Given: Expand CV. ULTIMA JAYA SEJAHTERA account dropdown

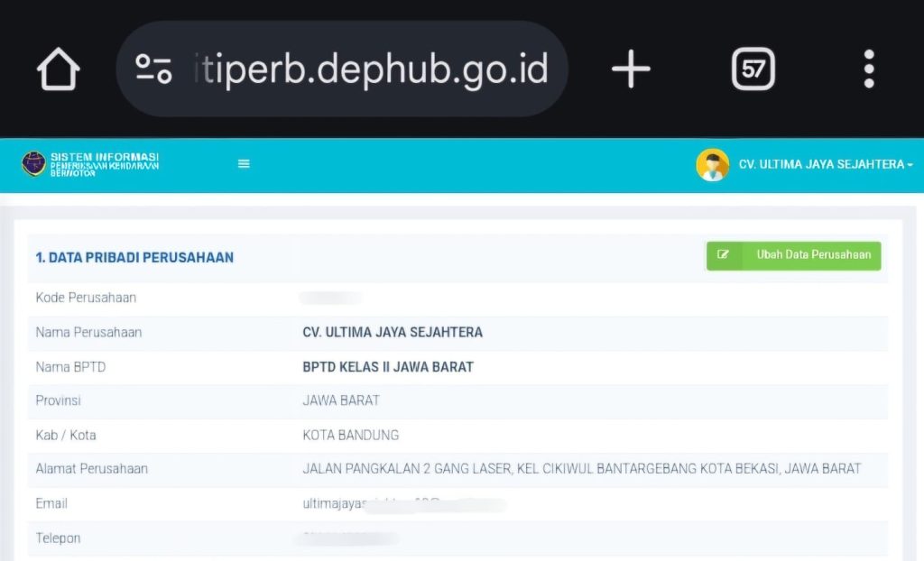Looking at the screenshot, I should [825, 165].
